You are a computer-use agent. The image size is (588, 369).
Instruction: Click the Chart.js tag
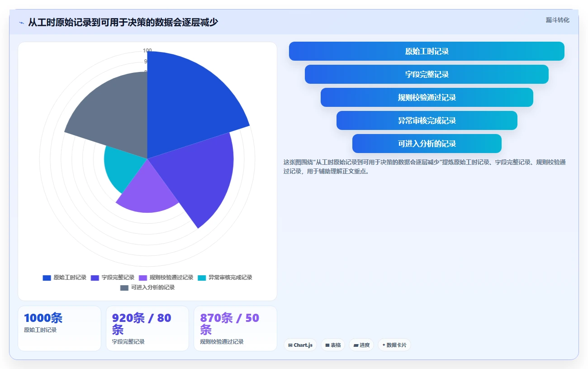click(x=300, y=345)
